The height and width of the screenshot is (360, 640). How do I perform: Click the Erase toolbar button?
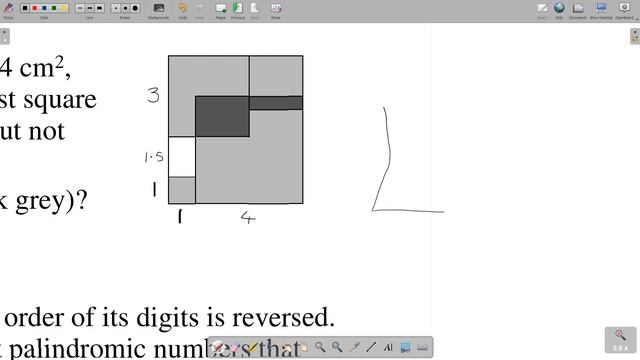click(276, 10)
